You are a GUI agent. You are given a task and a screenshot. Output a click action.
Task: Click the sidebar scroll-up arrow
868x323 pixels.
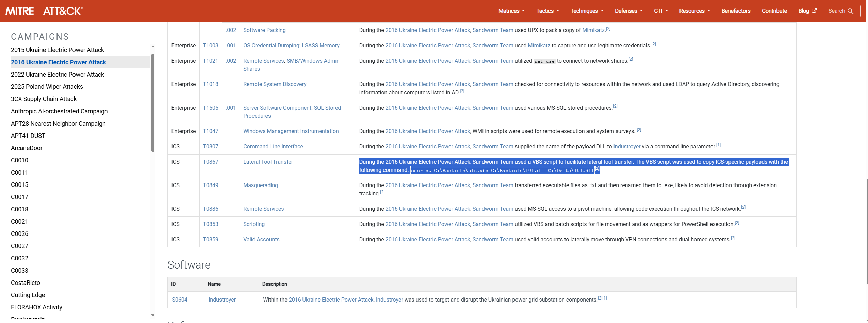(153, 47)
